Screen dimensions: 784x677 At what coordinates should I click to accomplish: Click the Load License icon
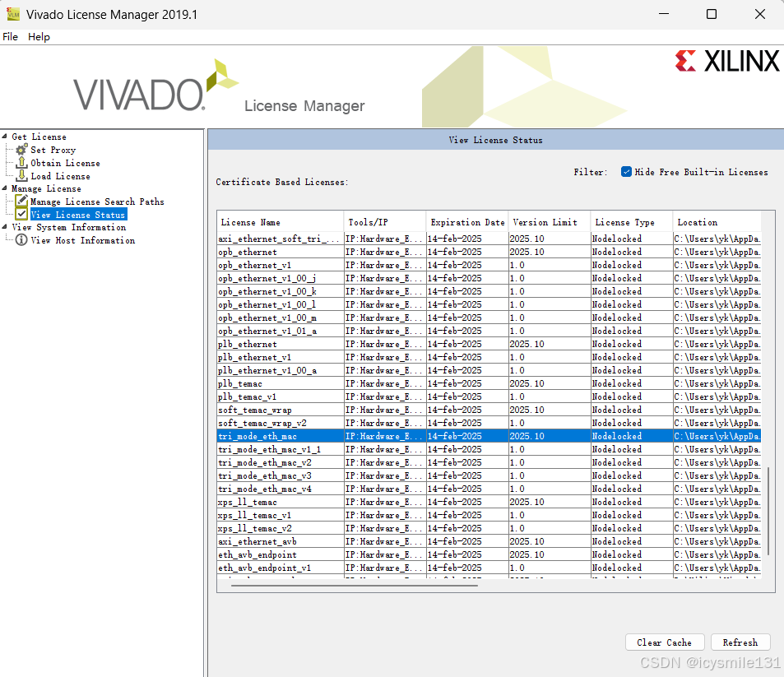[x=21, y=175]
